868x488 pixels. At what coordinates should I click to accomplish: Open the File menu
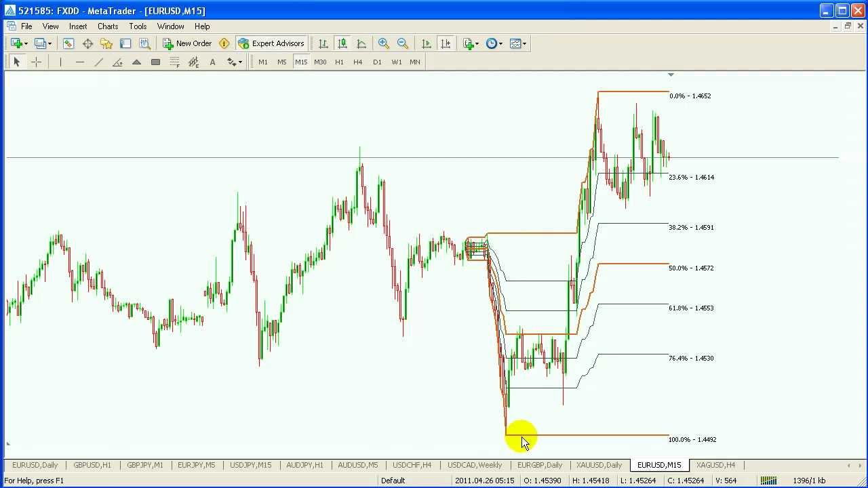click(x=26, y=26)
